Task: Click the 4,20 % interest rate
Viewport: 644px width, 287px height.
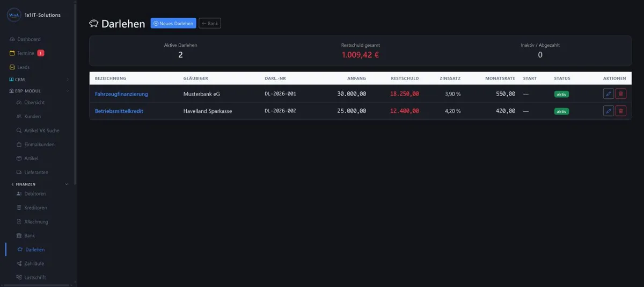Action: [x=453, y=111]
